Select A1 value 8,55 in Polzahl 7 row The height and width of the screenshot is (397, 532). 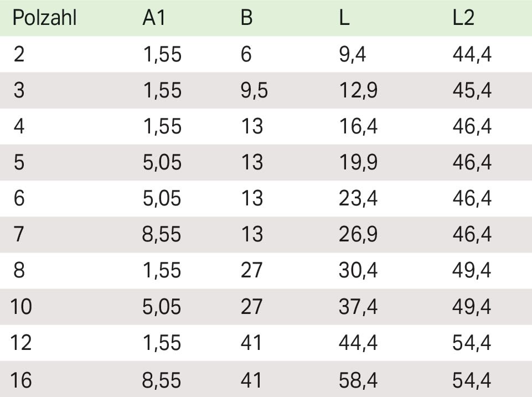click(162, 234)
